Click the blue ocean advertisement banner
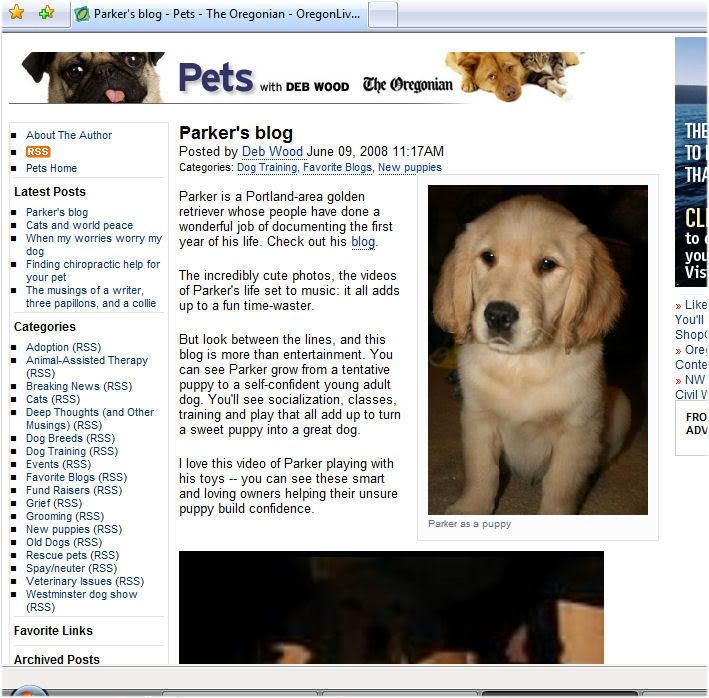 [x=691, y=162]
